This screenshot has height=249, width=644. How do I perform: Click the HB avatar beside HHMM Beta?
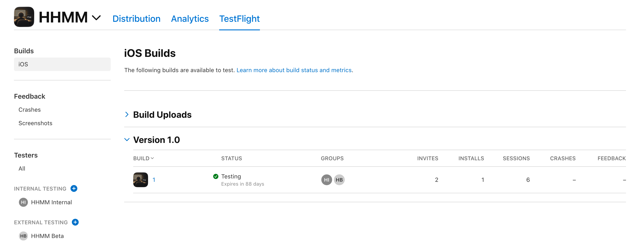pos(23,236)
